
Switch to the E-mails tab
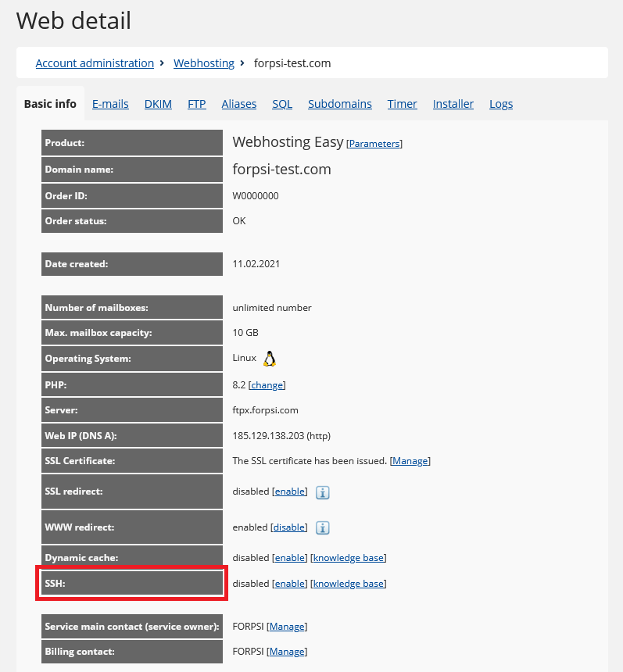[x=110, y=104]
